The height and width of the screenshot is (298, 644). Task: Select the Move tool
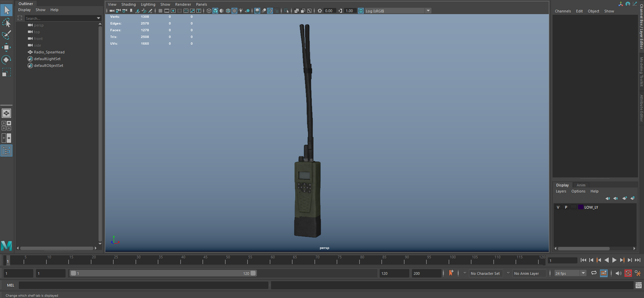6,47
